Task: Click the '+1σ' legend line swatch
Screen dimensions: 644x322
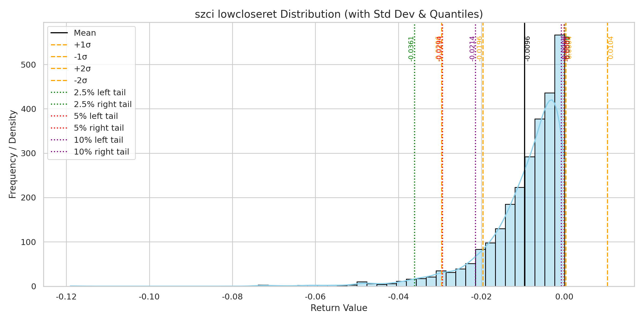Action: click(x=59, y=45)
